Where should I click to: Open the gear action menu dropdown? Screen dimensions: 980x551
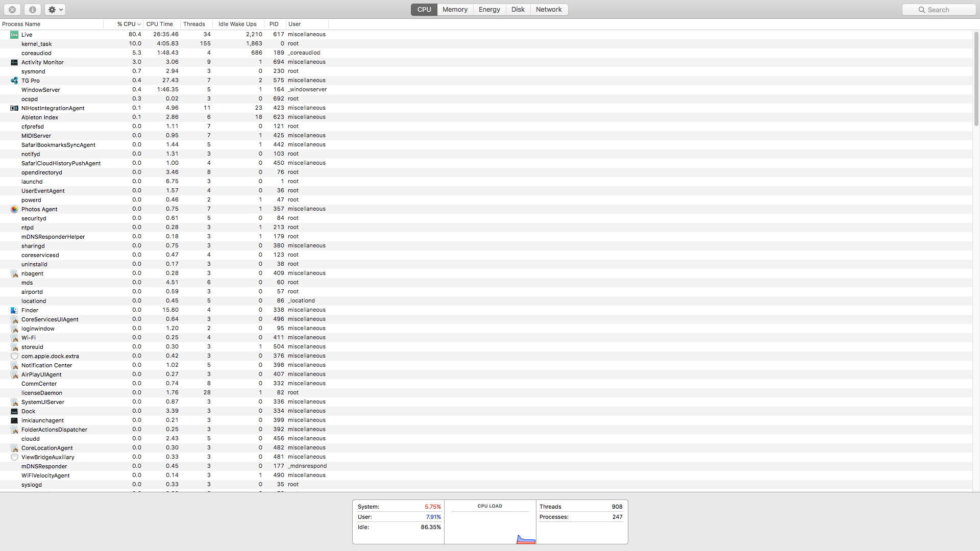point(55,10)
